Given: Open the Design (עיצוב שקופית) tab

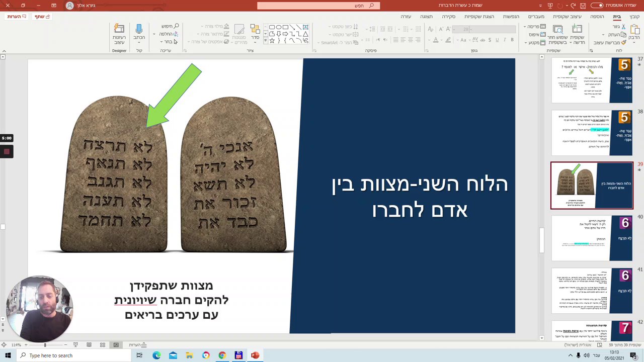Looking at the screenshot, I should pos(568,17).
